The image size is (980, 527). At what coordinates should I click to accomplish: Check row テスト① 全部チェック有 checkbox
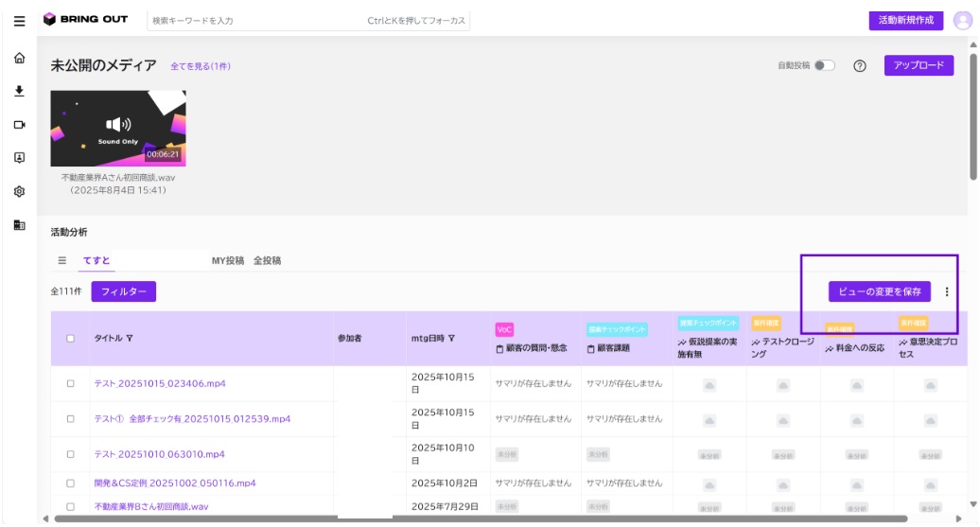point(71,419)
